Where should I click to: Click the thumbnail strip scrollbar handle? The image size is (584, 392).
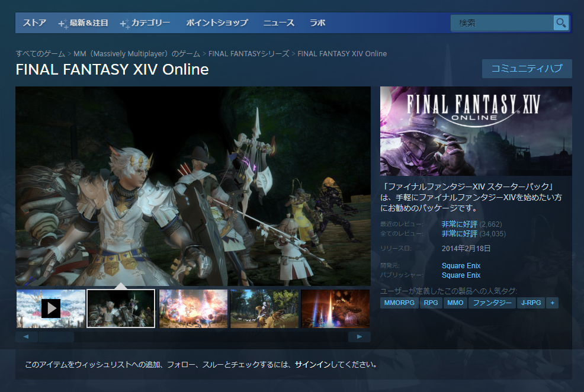(x=56, y=336)
